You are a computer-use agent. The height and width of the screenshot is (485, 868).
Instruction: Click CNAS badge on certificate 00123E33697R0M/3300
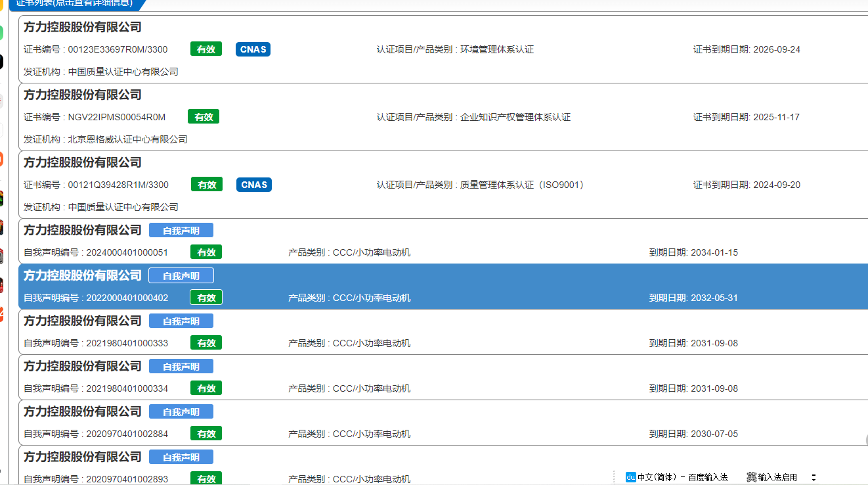pos(253,49)
